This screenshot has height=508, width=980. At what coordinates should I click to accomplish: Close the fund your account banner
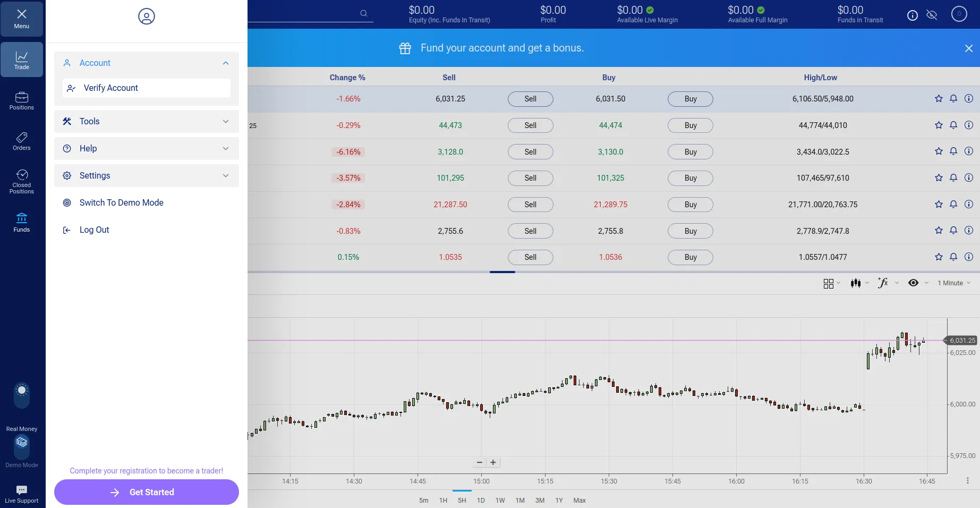(969, 48)
